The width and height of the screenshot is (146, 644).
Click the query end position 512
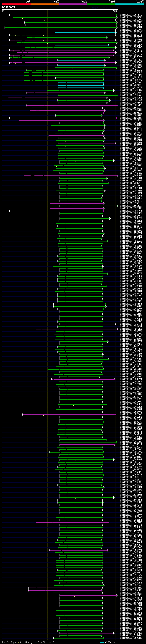[115, 11]
